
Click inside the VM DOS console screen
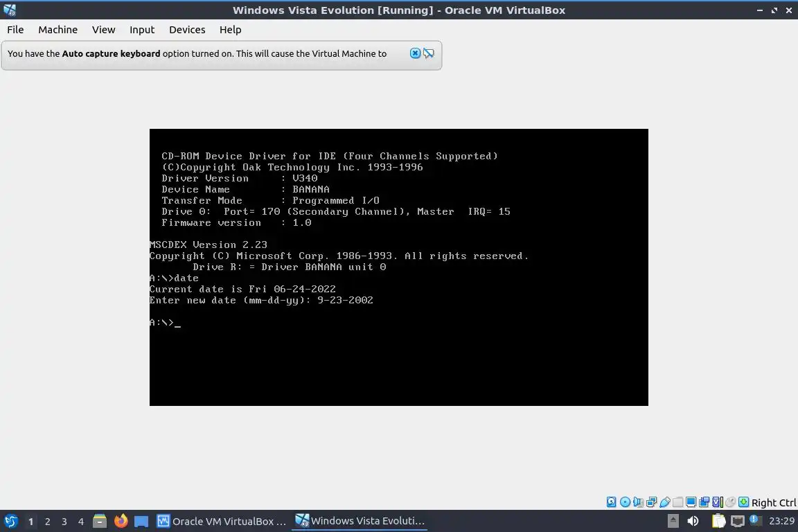click(x=398, y=267)
